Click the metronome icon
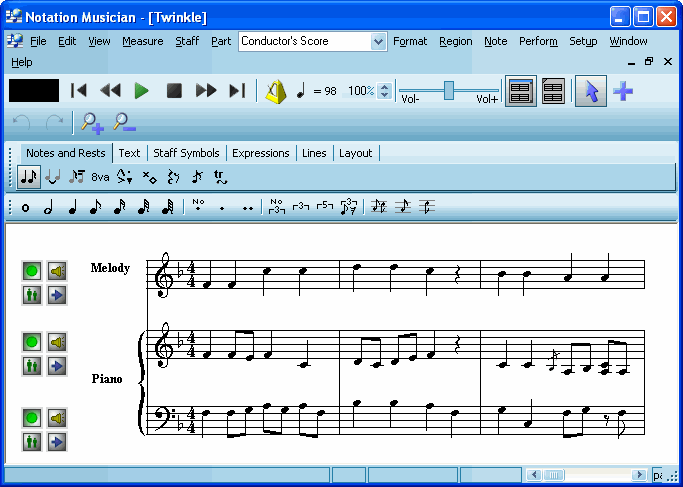Screen dimensions: 683x487 click(x=275, y=91)
